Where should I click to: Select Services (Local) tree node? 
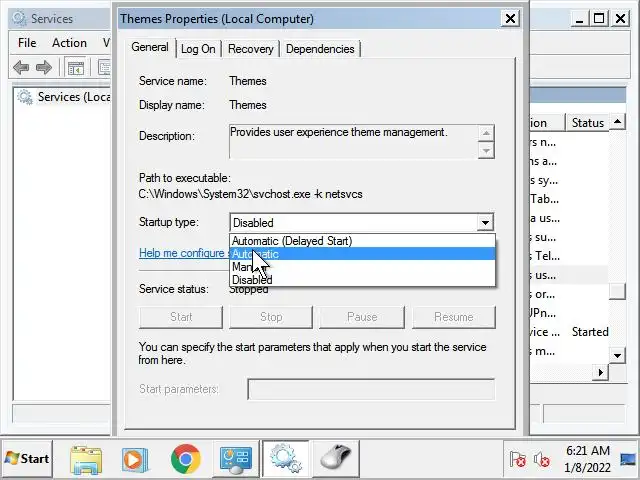click(64, 97)
